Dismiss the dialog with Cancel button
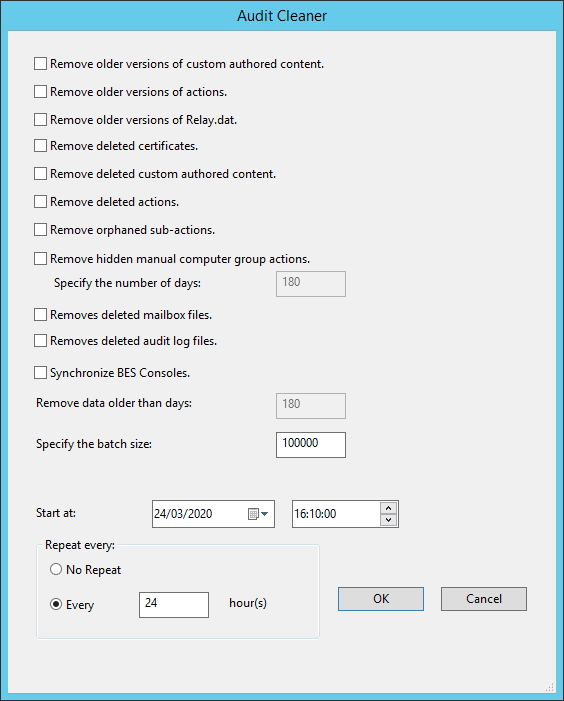This screenshot has height=701, width=564. [x=484, y=599]
